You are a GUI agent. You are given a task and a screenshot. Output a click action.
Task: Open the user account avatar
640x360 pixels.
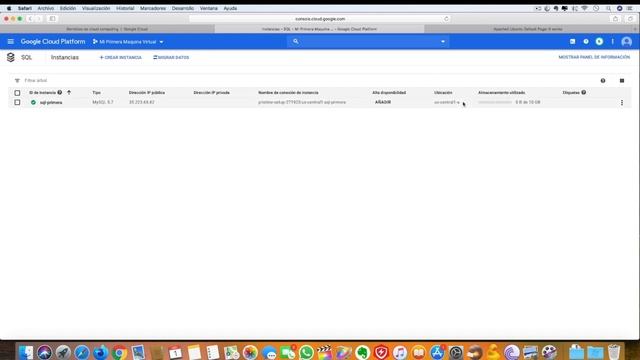tap(627, 42)
